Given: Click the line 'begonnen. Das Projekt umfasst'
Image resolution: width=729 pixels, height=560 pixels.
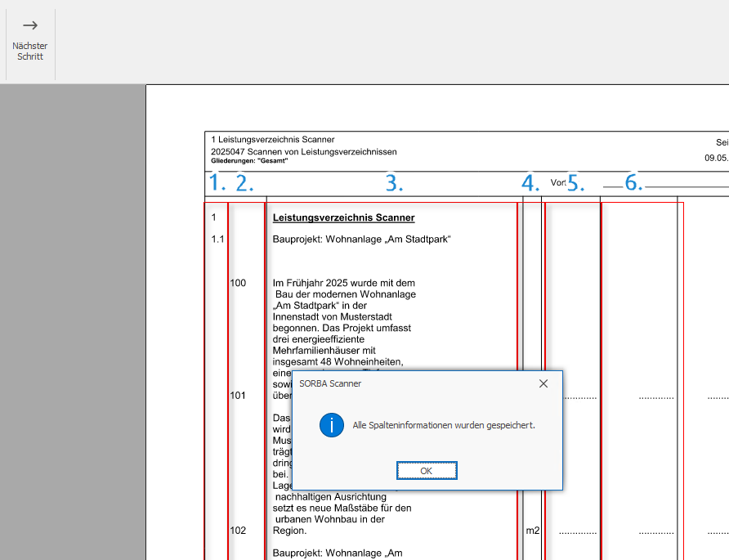Looking at the screenshot, I should pyautogui.click(x=342, y=328).
